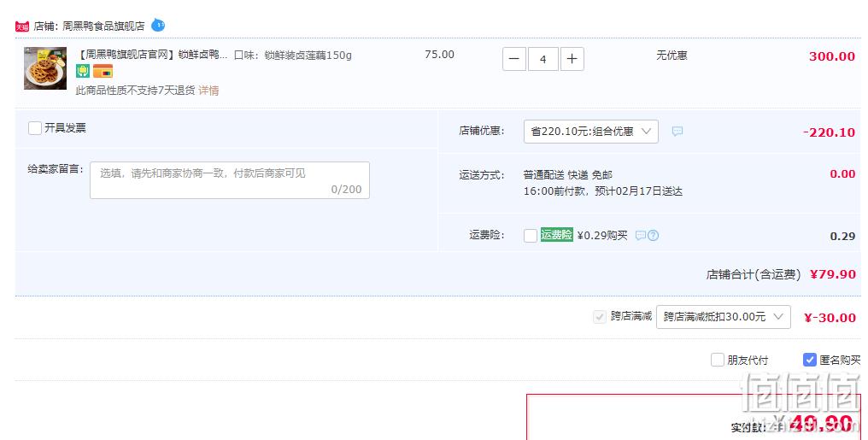Click the 口味: 锁鲜装卤莲藕150g flavor text
The height and width of the screenshot is (440, 868).
click(293, 56)
